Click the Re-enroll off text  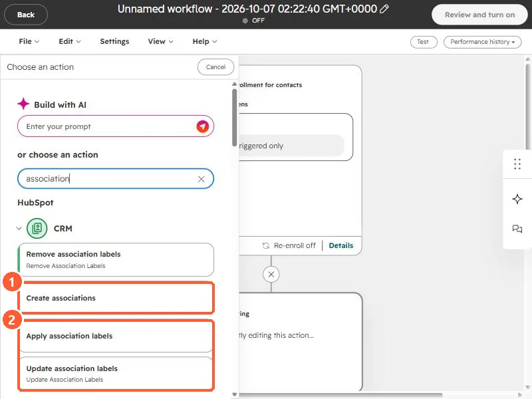(295, 245)
